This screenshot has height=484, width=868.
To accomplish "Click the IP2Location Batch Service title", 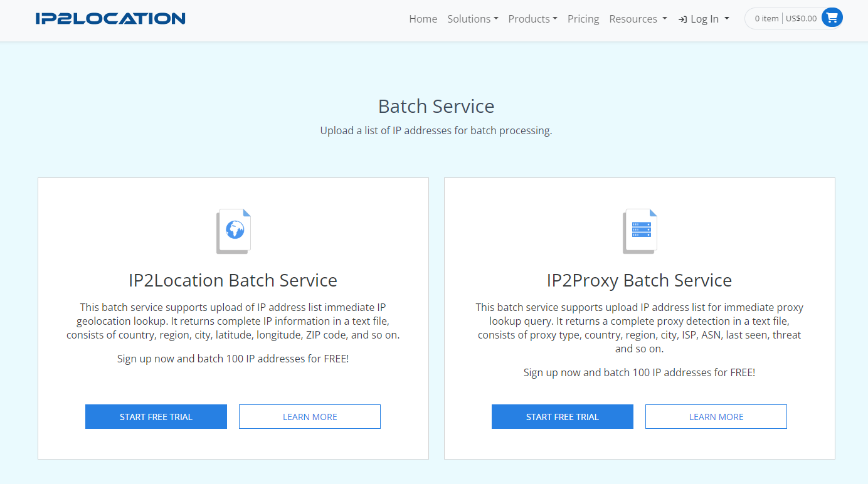I will coord(233,280).
